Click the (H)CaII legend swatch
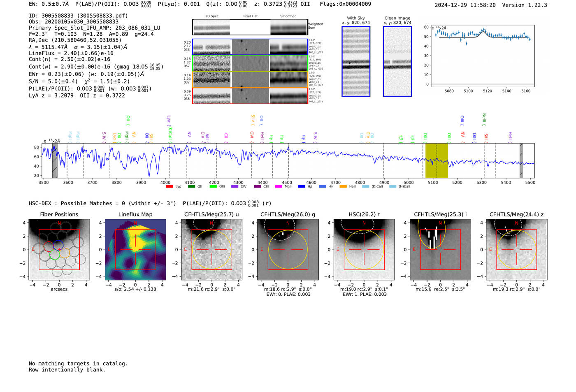 pyautogui.click(x=393, y=186)
